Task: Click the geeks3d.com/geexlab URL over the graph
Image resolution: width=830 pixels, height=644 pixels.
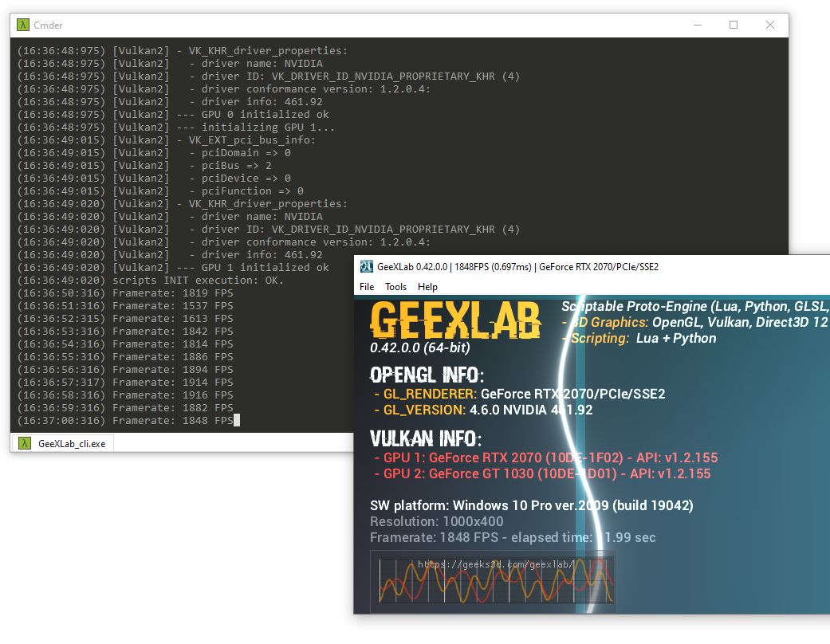Action: coord(496,564)
